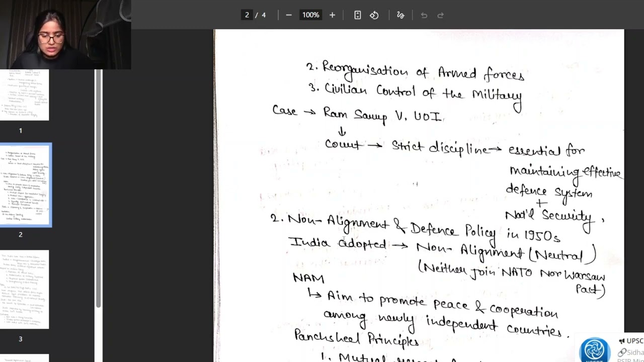644x362 pixels.
Task: Select page 2 thumbnail
Action: coord(25,186)
